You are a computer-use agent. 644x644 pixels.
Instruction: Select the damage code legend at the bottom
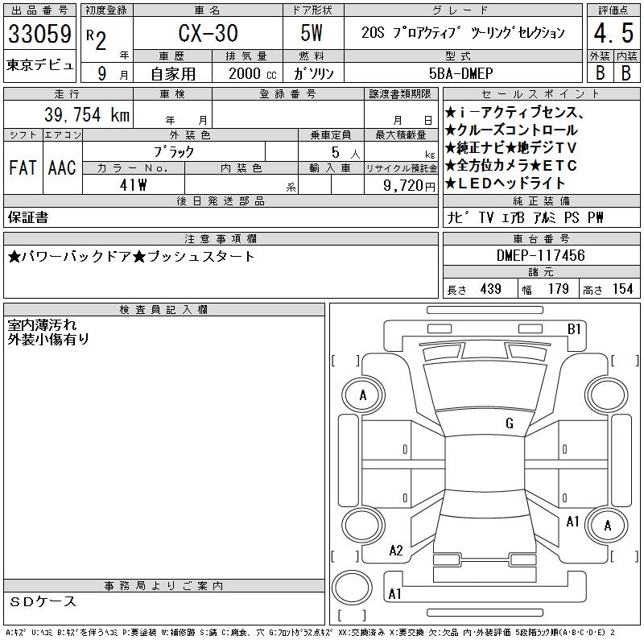click(310, 633)
